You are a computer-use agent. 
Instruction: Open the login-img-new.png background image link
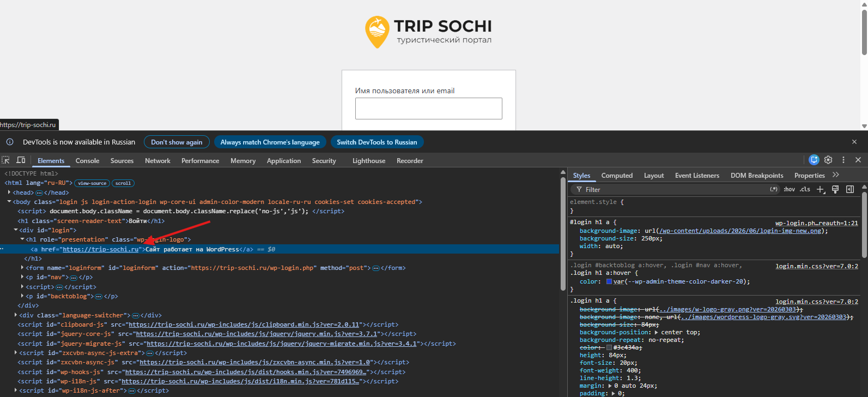[x=740, y=231]
